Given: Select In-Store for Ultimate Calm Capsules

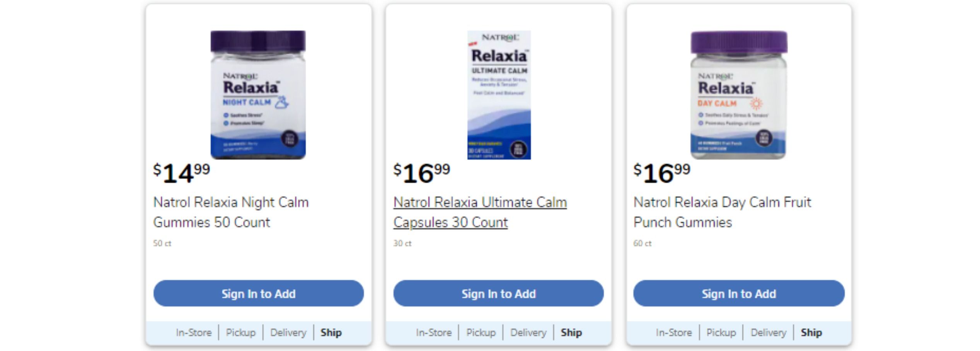Looking at the screenshot, I should [x=434, y=332].
